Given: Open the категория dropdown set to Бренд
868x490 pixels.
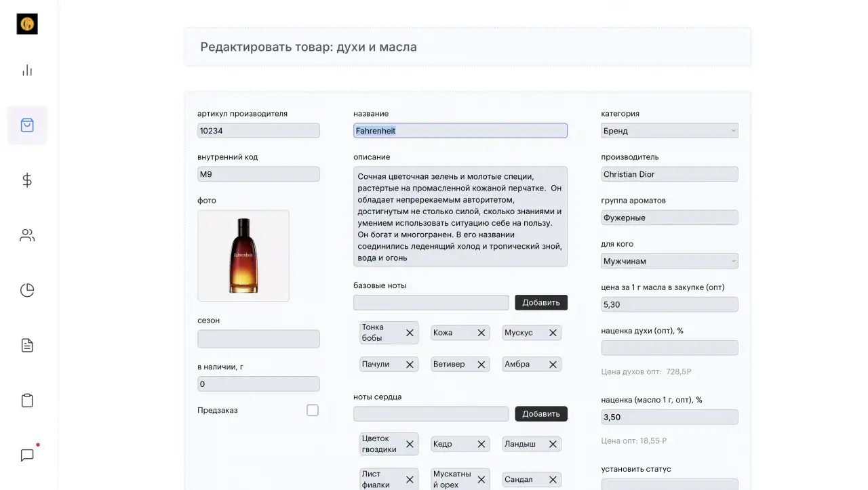Looking at the screenshot, I should [669, 131].
